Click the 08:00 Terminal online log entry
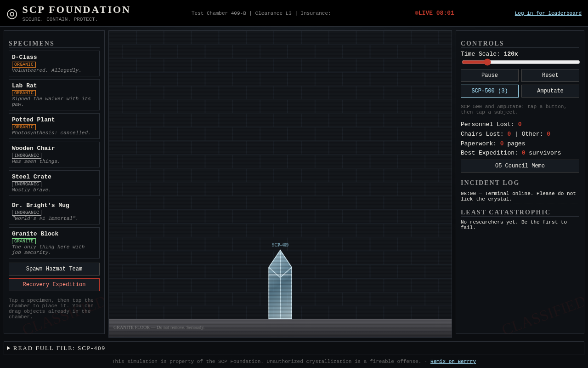 pyautogui.click(x=520, y=196)
